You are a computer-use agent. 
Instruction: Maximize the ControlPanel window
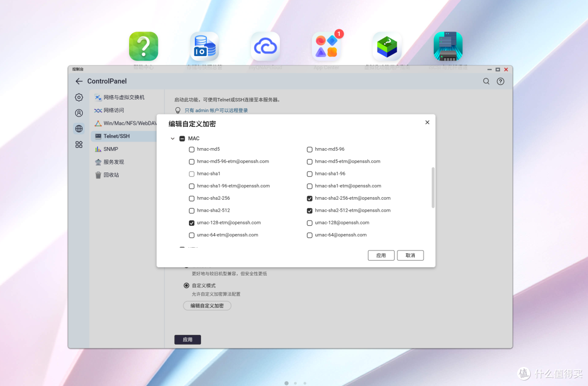tap(498, 69)
